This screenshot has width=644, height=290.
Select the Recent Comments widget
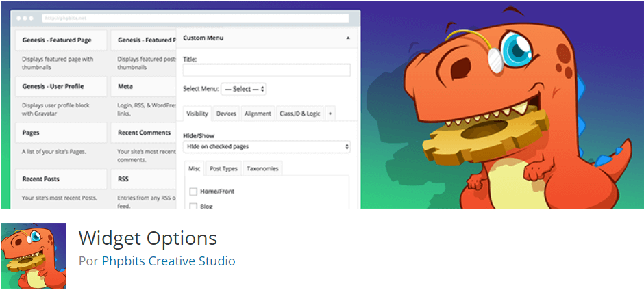pos(143,133)
